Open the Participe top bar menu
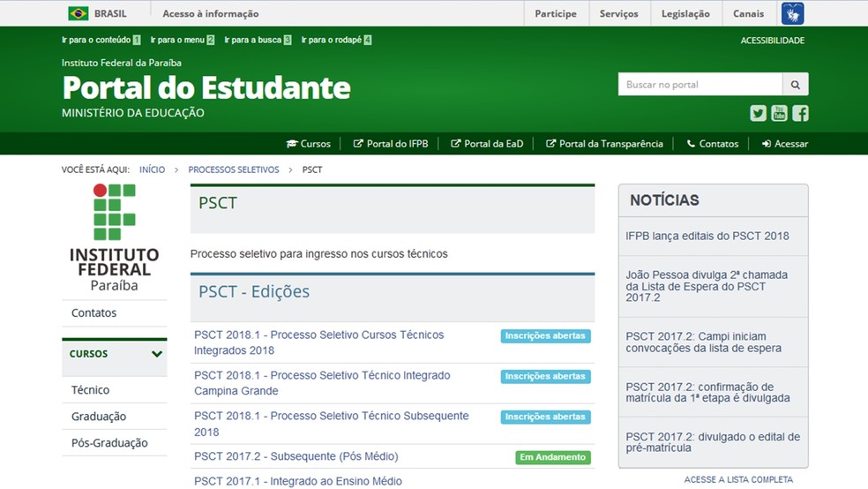868x489 pixels. coord(555,14)
